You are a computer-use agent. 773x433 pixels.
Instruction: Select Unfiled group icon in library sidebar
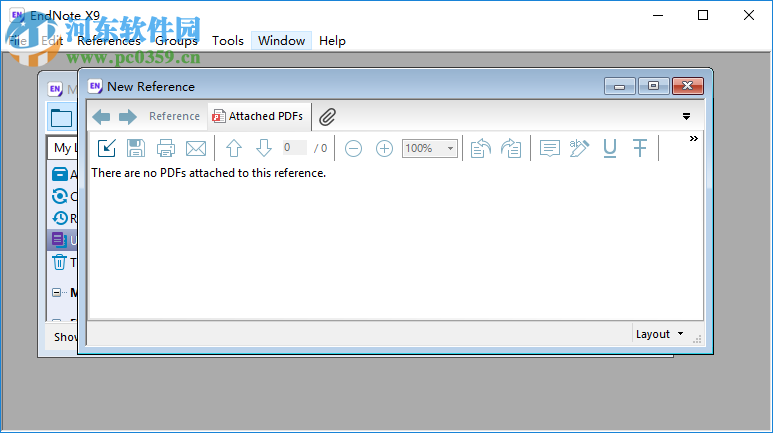pos(60,240)
